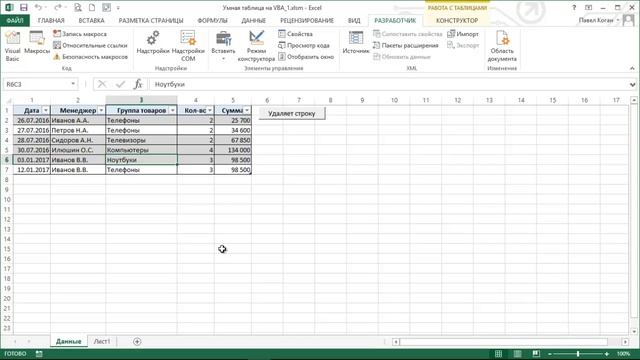Open Кол-во column filter dropdown
Image resolution: width=640 pixels, height=360 pixels.
coord(210,111)
